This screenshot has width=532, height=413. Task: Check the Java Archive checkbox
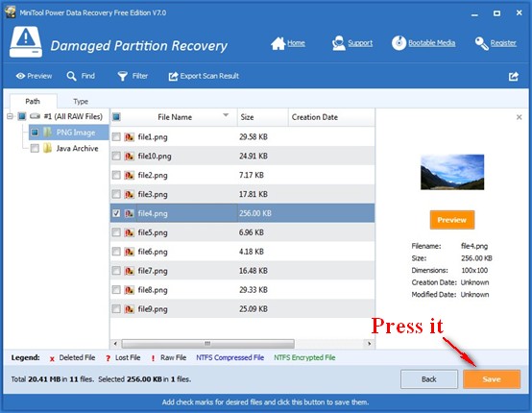(x=35, y=148)
